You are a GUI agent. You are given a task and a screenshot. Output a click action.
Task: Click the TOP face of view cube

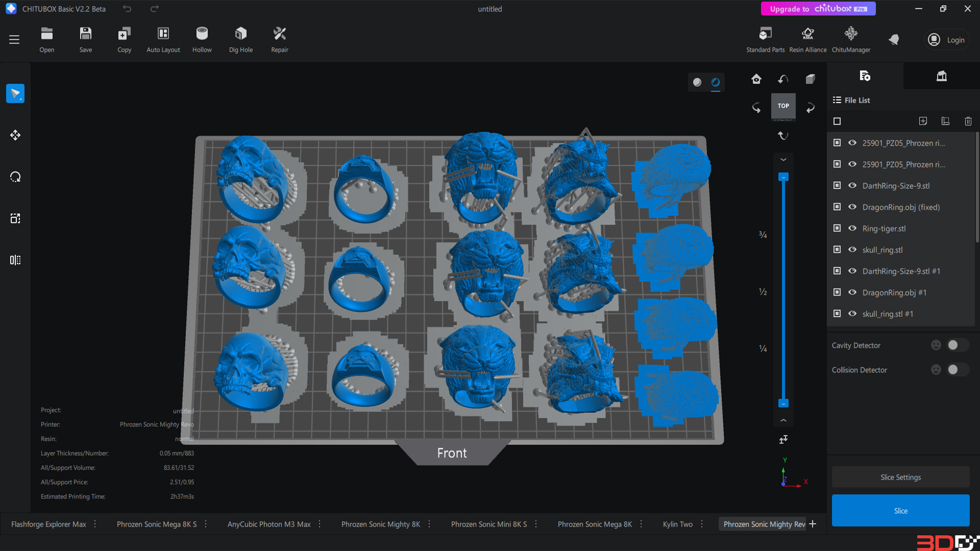tap(783, 106)
